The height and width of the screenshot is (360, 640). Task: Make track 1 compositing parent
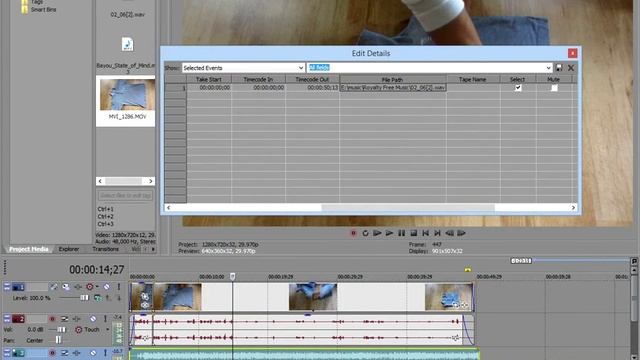109,298
